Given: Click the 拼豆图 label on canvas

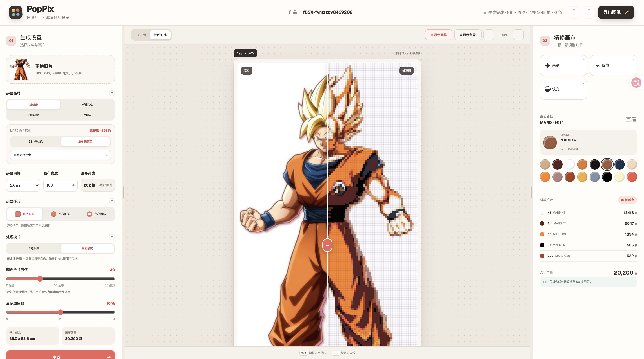Looking at the screenshot, I should (x=406, y=70).
